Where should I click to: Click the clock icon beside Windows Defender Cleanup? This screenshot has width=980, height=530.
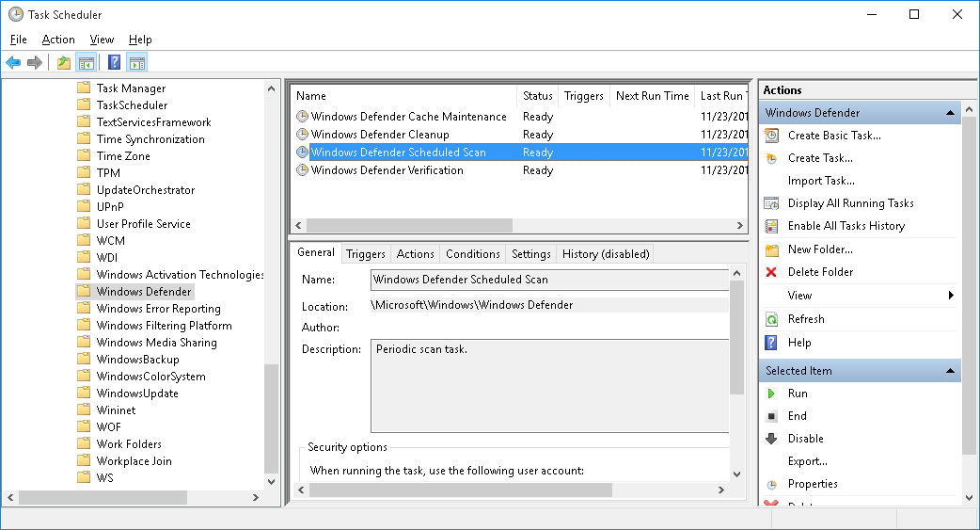[302, 134]
